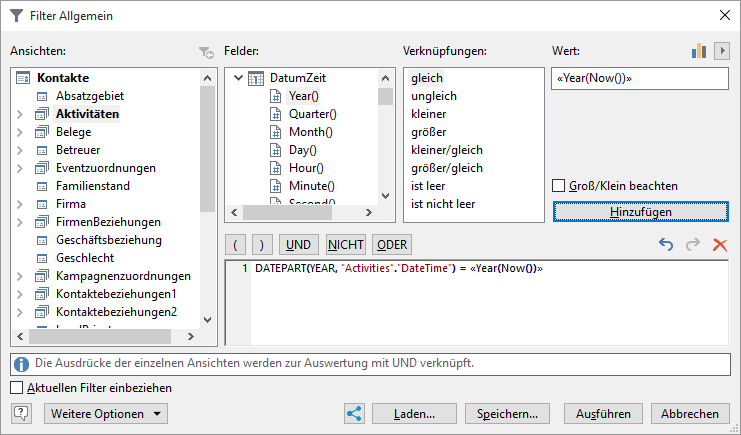
Task: Open help via the question mark icon
Action: [22, 413]
